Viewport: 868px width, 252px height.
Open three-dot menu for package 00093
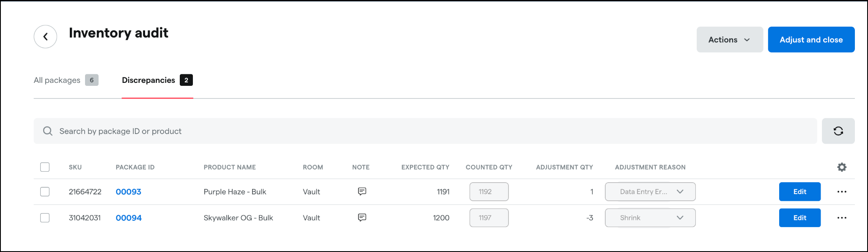tap(842, 192)
